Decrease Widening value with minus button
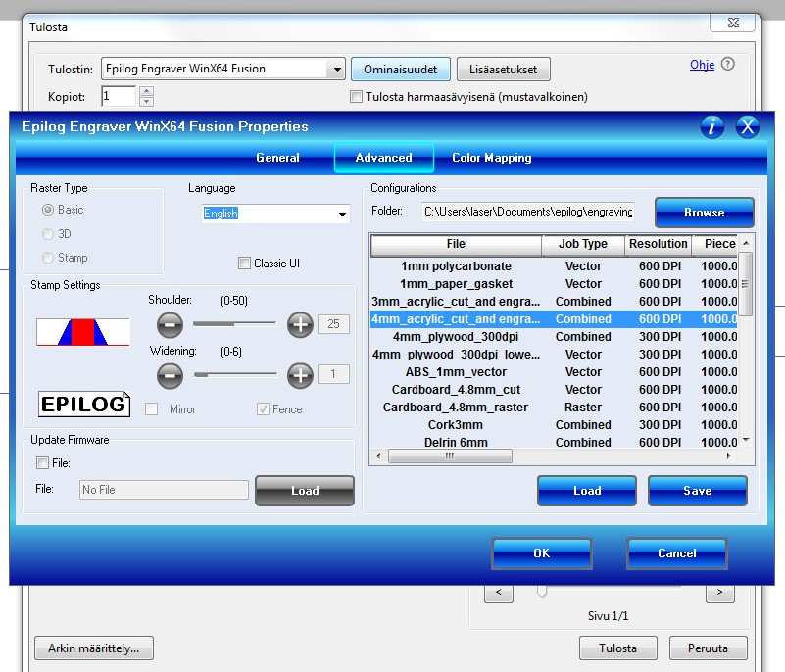The height and width of the screenshot is (672, 785). (x=170, y=375)
